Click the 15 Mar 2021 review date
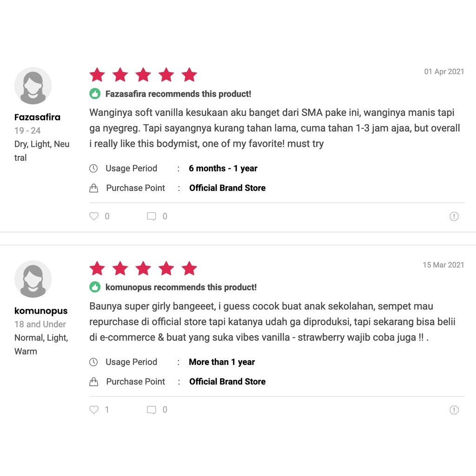 (x=443, y=265)
